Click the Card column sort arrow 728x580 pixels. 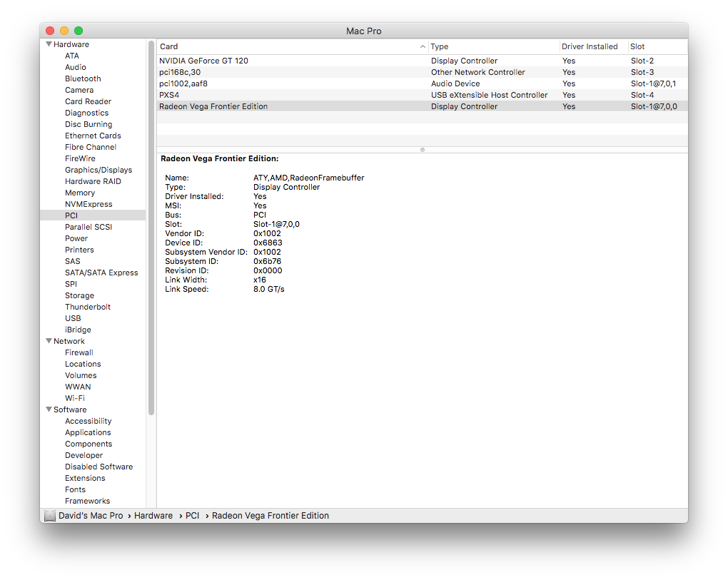[423, 46]
